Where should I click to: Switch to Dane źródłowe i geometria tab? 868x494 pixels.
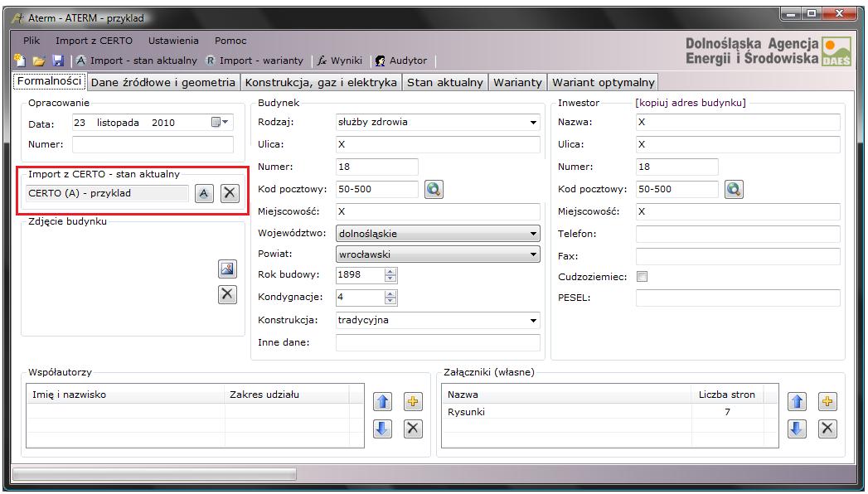pyautogui.click(x=162, y=82)
